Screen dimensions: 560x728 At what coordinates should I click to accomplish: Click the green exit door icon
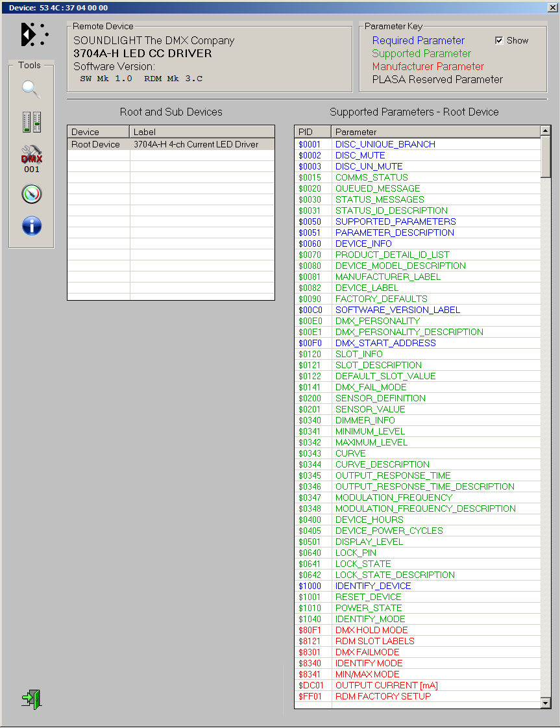point(31,699)
